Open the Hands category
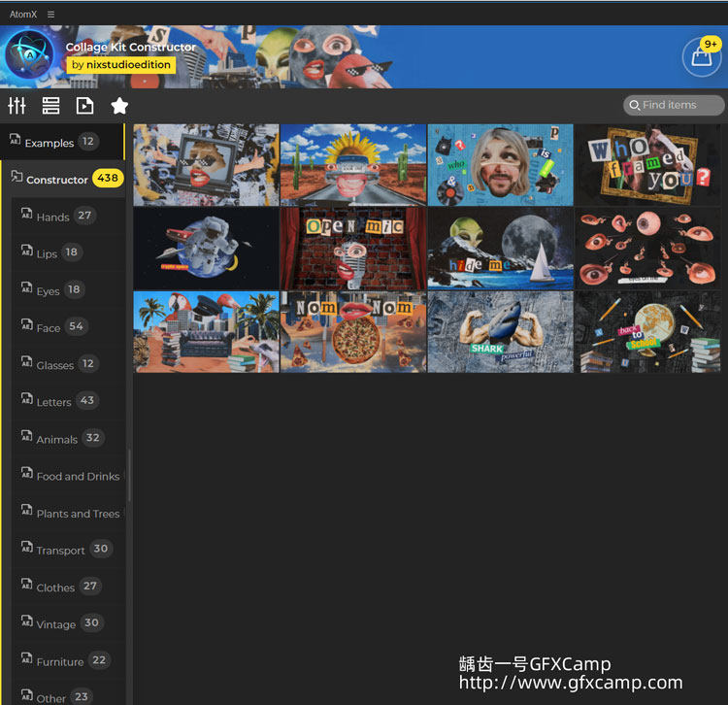728x705 pixels. (68, 216)
